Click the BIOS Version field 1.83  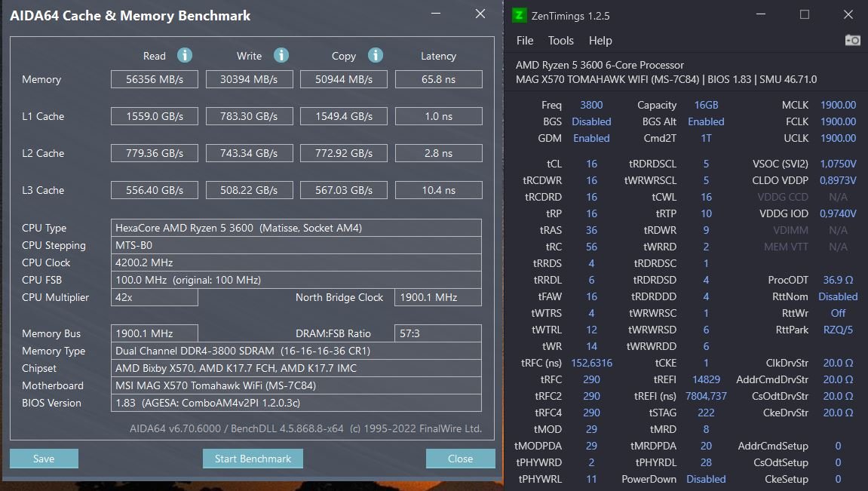296,403
